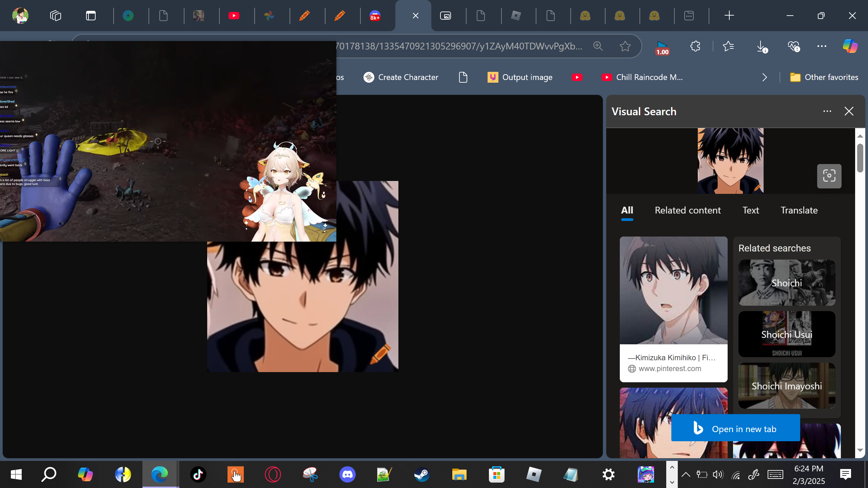The width and height of the screenshot is (868, 488).
Task: Open the Settings gear on the taskbar
Action: point(609,474)
